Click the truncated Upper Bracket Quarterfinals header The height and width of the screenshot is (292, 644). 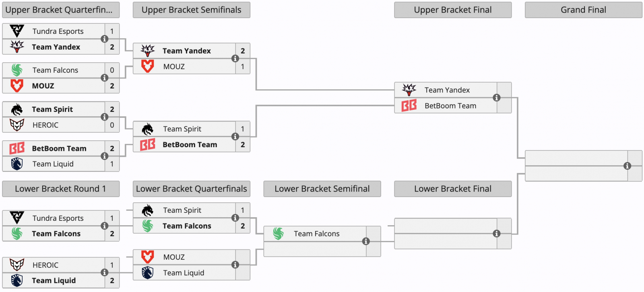click(x=61, y=10)
